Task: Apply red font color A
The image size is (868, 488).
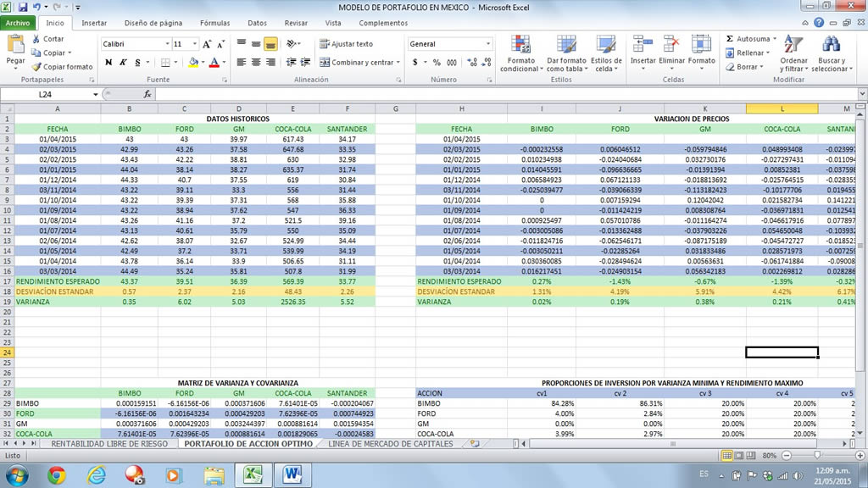Action: pos(214,63)
